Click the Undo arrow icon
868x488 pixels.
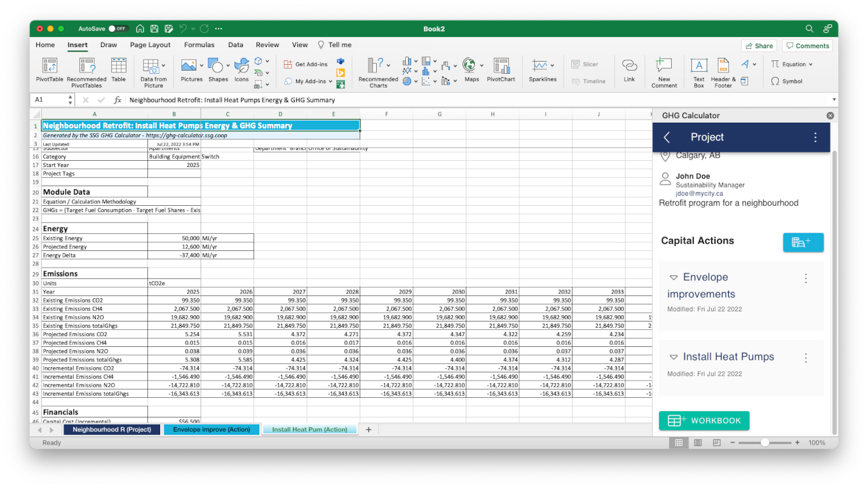[x=184, y=29]
